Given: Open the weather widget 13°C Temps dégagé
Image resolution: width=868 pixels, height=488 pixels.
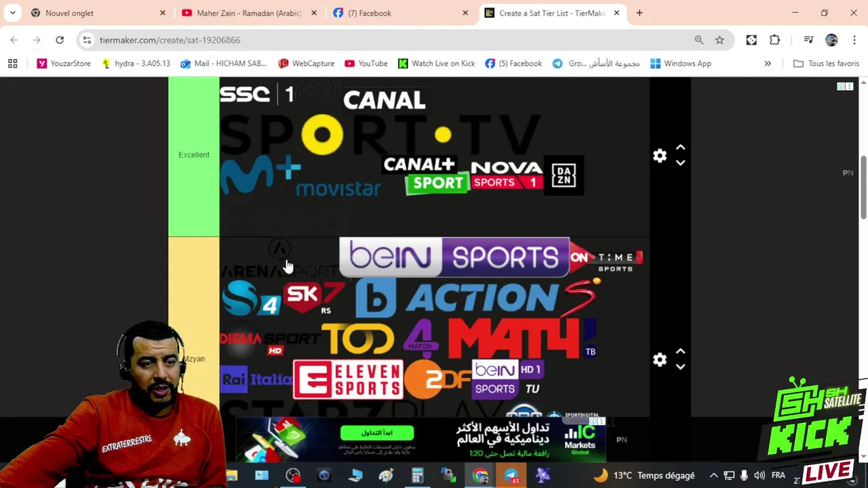Looking at the screenshot, I should point(644,476).
